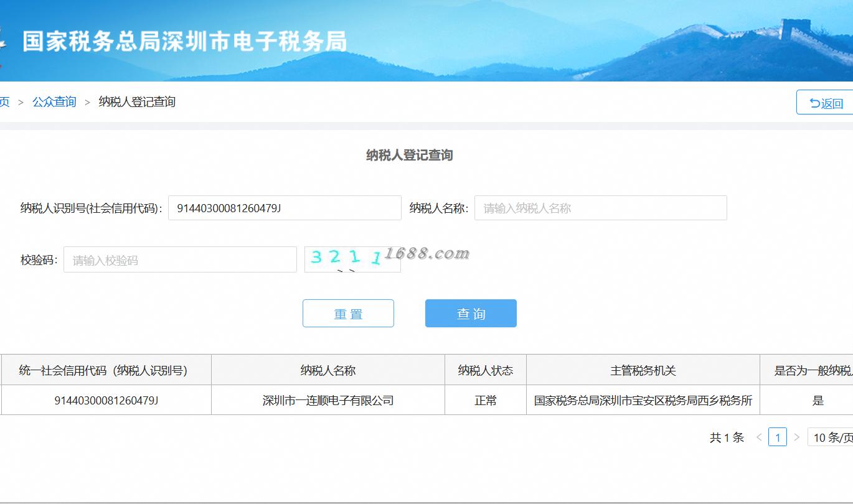Click the 纳税人登记查询 breadcrumb text

pos(137,102)
